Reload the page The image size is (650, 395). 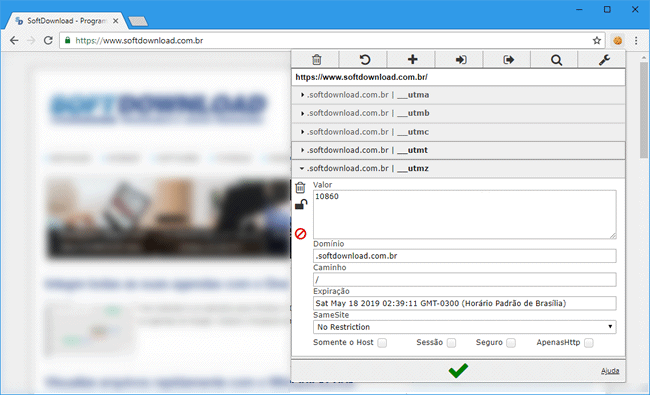tap(48, 41)
